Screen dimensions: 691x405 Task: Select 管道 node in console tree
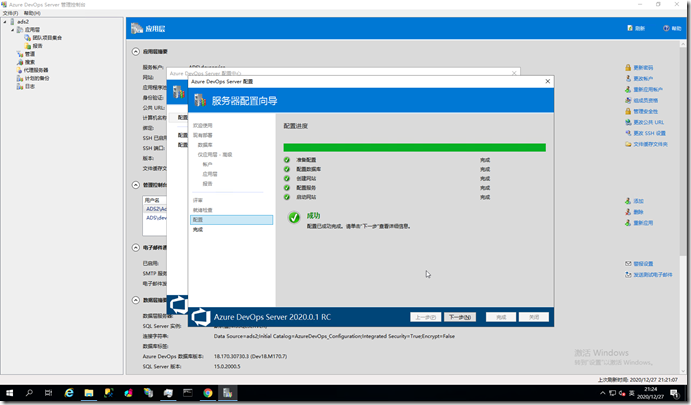(30, 54)
